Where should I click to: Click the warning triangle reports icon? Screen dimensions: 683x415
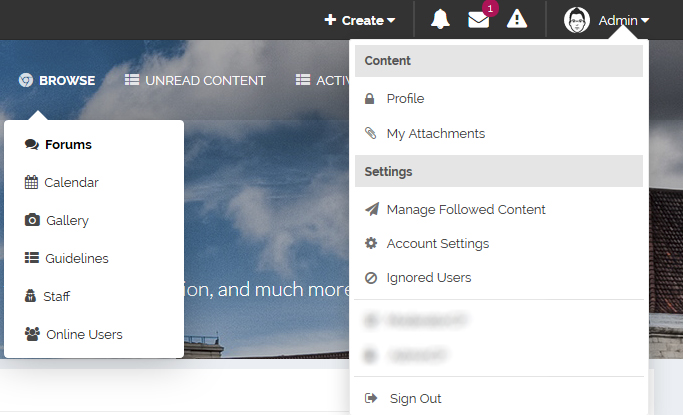tap(517, 20)
